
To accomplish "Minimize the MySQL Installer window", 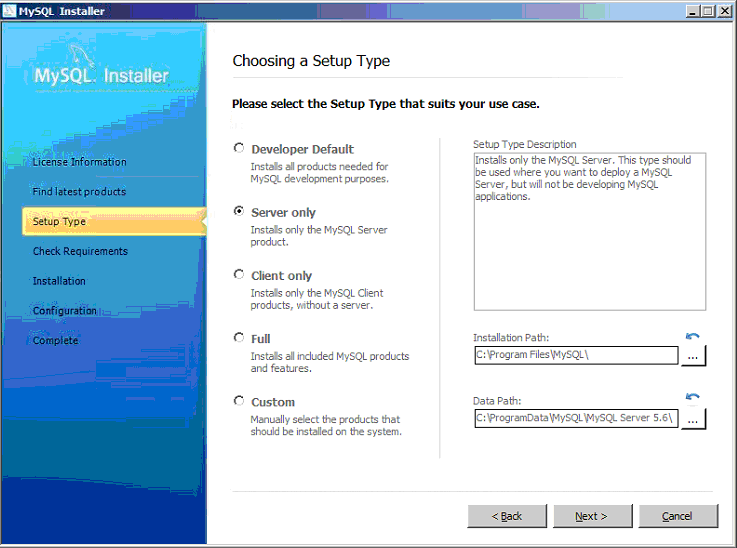I will click(692, 11).
